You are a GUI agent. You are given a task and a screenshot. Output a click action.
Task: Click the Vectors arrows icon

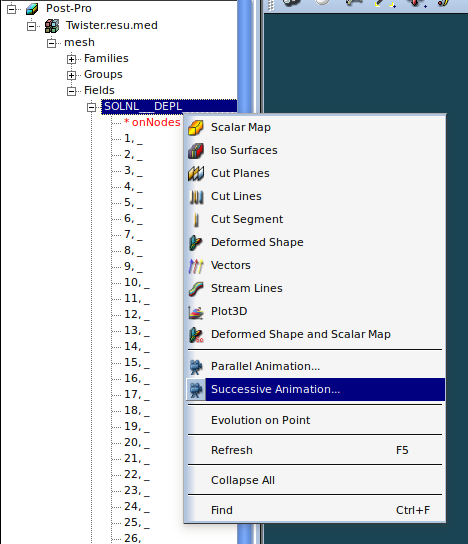196,266
